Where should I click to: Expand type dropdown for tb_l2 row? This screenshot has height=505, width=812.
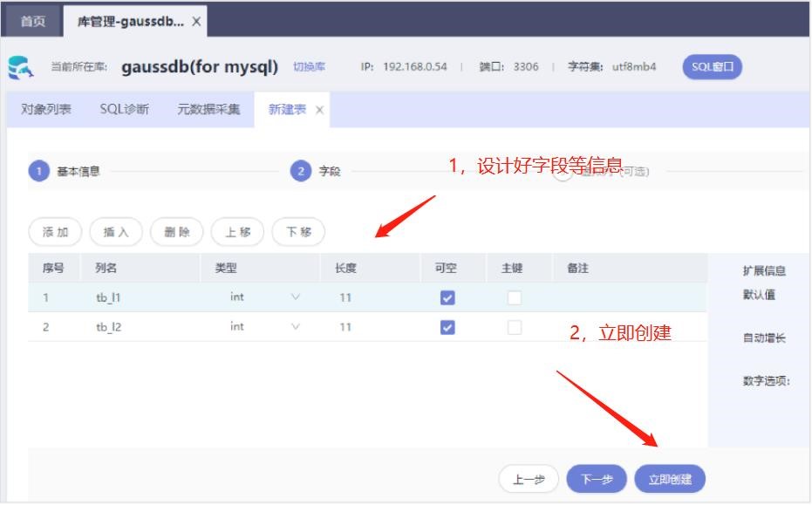click(295, 326)
